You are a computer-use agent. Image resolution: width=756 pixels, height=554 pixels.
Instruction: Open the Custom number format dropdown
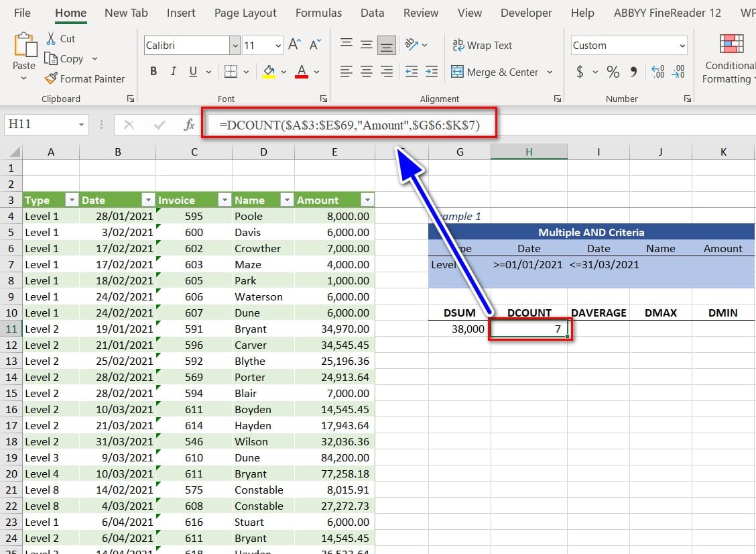[682, 46]
